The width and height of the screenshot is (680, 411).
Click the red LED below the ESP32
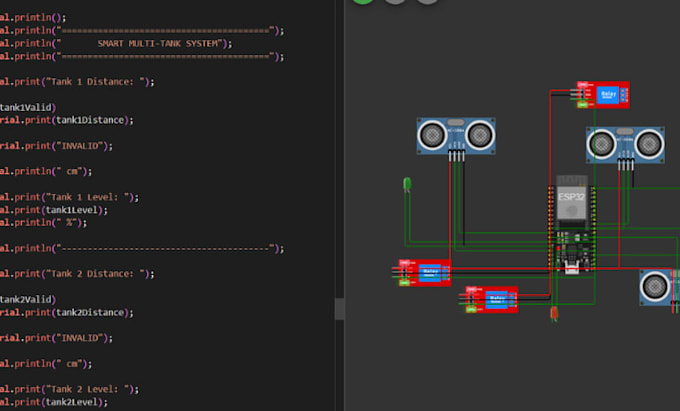pos(554,313)
